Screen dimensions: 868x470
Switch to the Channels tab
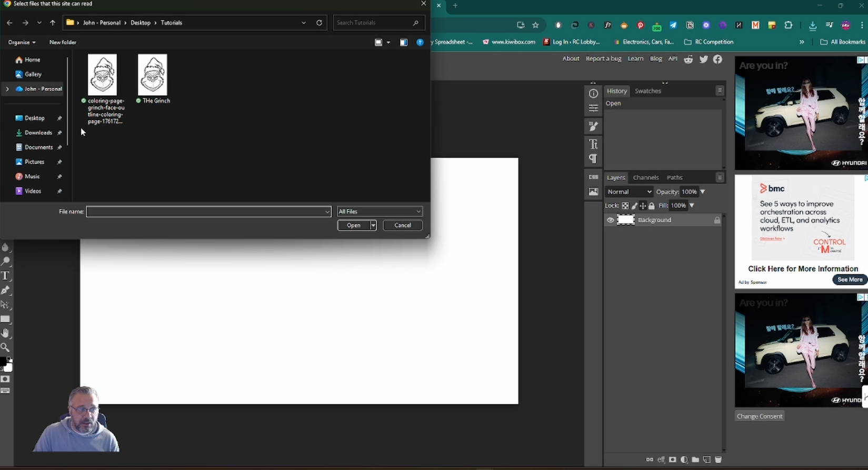(645, 177)
